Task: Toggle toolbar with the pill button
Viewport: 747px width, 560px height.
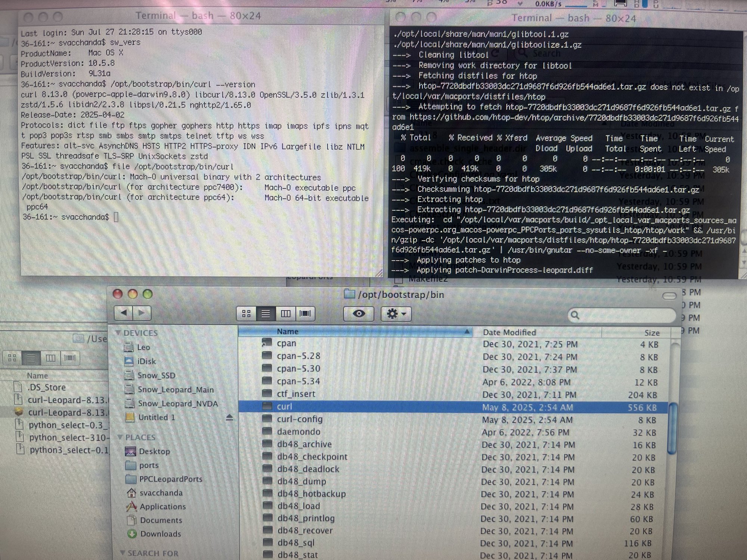Action: coord(669,296)
